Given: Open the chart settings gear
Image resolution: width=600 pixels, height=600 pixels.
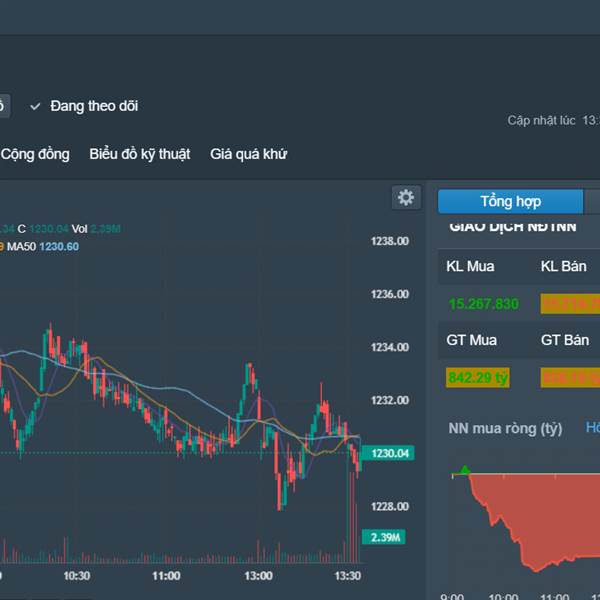Looking at the screenshot, I should pyautogui.click(x=405, y=198).
